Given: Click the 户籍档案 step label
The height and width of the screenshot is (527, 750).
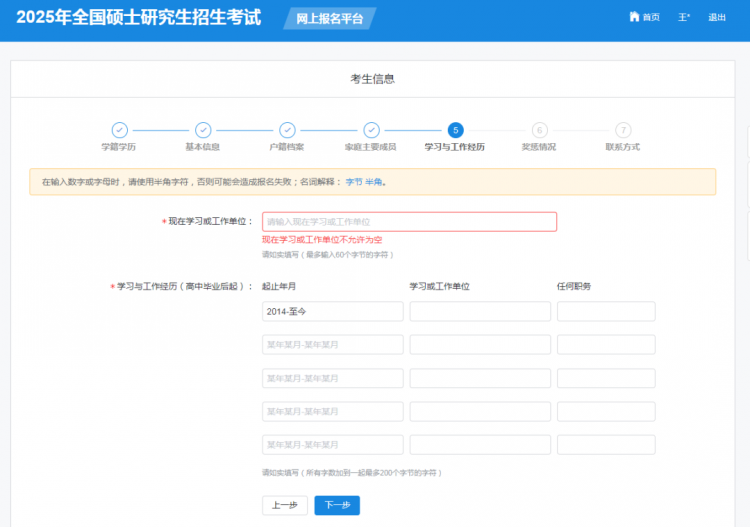Looking at the screenshot, I should (287, 147).
